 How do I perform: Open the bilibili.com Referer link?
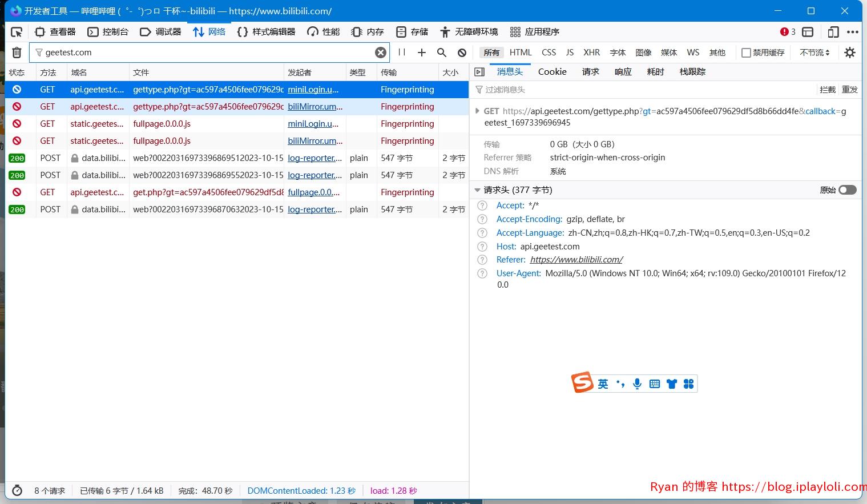tap(576, 260)
